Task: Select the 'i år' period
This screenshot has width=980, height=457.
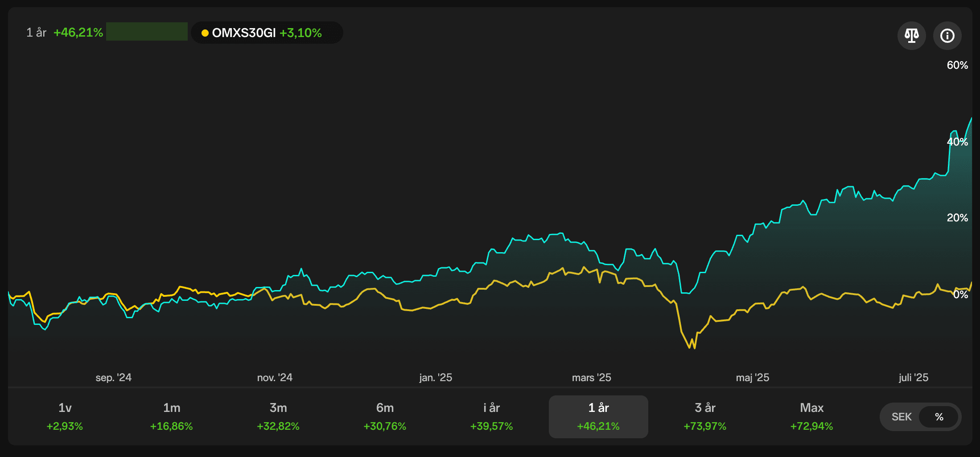Action: [492, 416]
